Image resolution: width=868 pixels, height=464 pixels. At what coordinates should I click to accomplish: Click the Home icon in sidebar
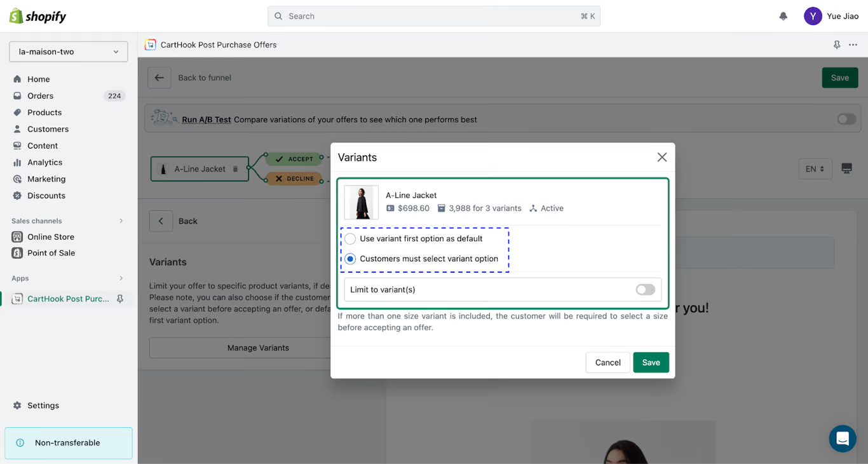pos(17,79)
